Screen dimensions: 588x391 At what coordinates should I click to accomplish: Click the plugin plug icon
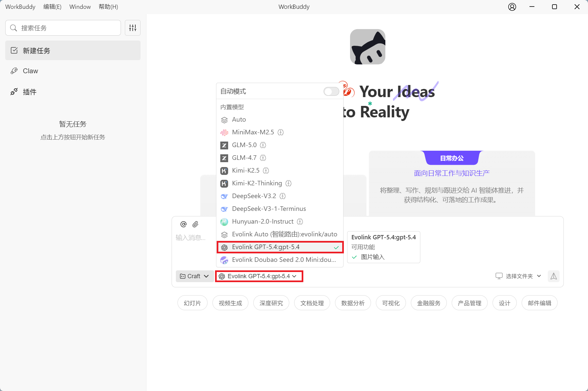click(x=14, y=92)
